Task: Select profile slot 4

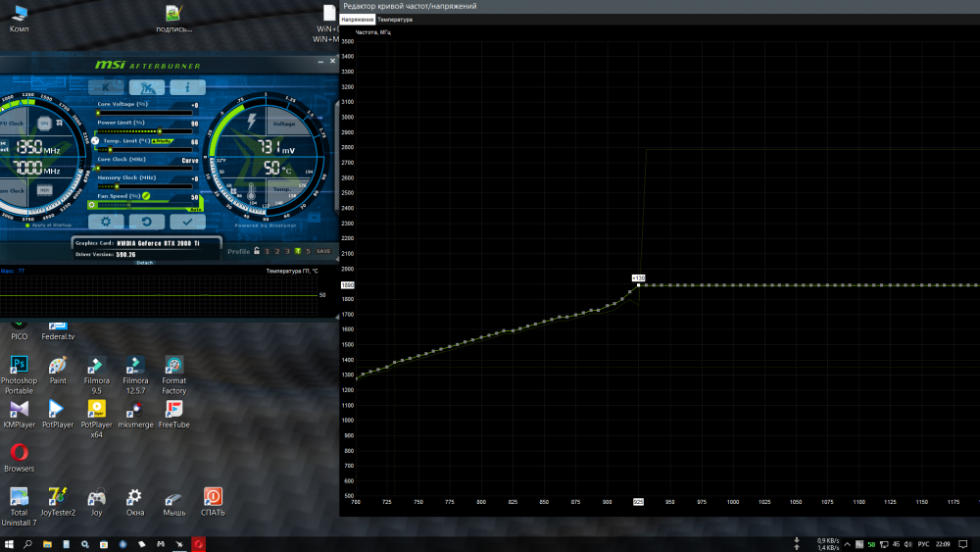Action: (298, 251)
